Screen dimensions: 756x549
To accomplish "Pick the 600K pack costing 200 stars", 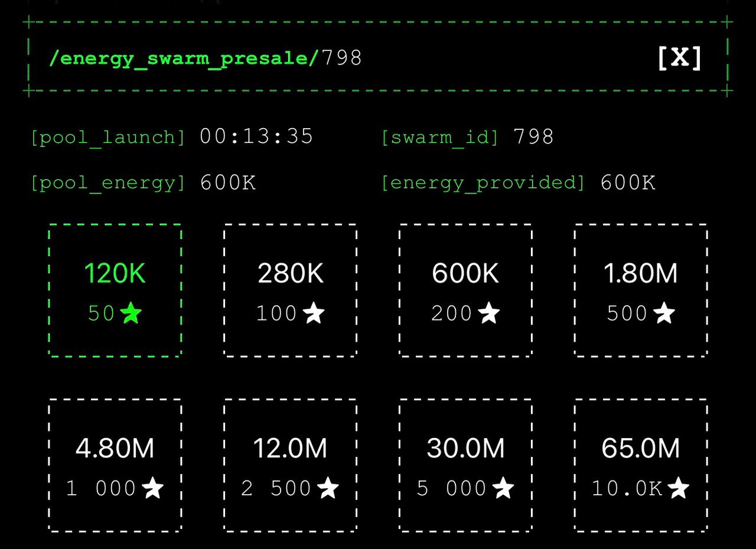I will (465, 290).
